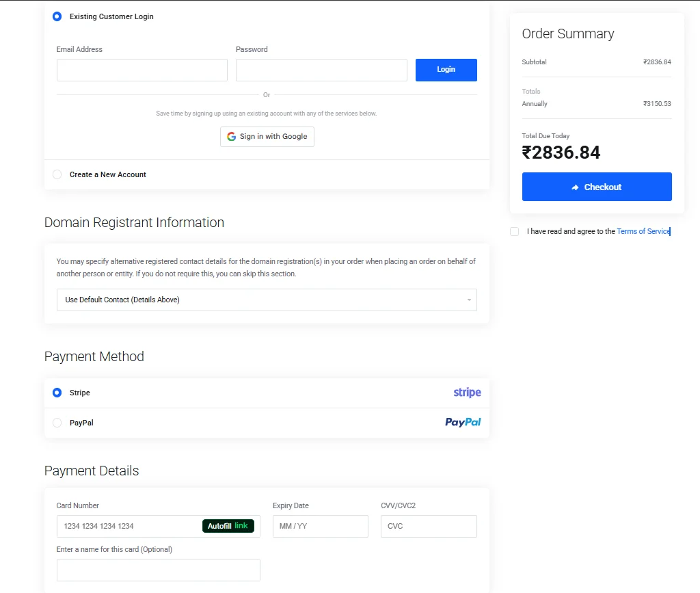Click the CVV/CVC2 field
700x593 pixels.
click(429, 526)
